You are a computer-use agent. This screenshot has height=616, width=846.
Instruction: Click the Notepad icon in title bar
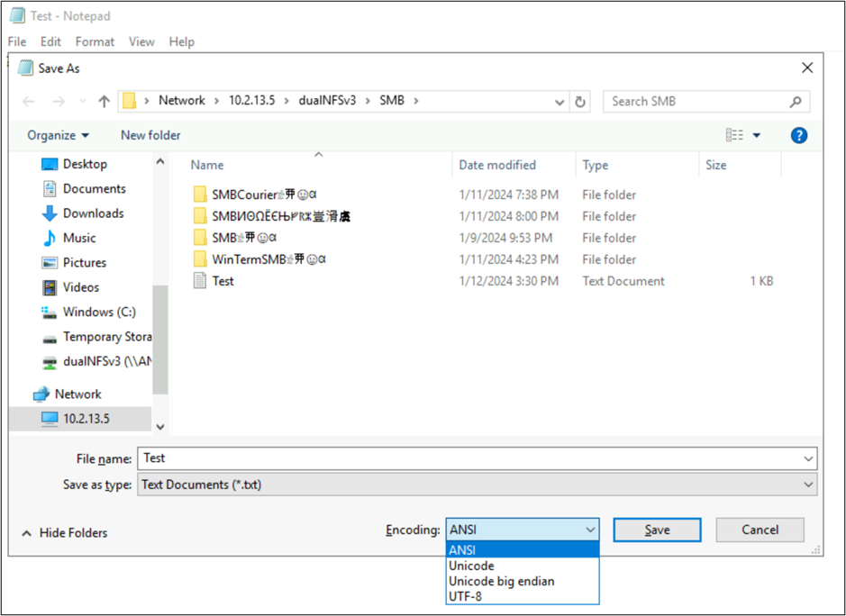click(x=17, y=15)
